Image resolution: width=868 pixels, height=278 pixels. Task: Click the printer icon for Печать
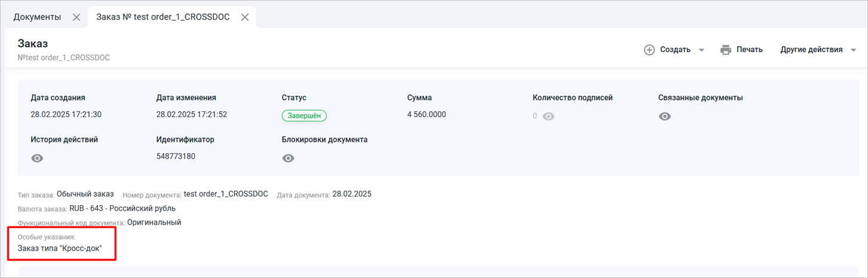click(x=726, y=50)
